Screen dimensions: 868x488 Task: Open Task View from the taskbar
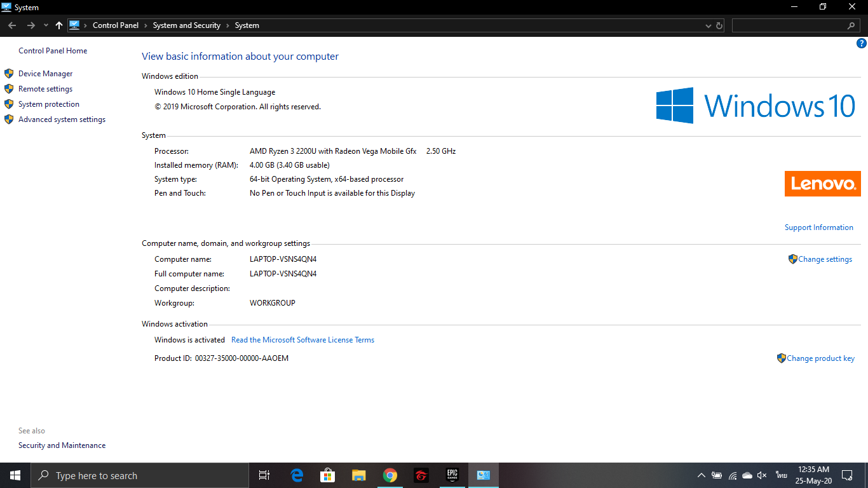264,475
